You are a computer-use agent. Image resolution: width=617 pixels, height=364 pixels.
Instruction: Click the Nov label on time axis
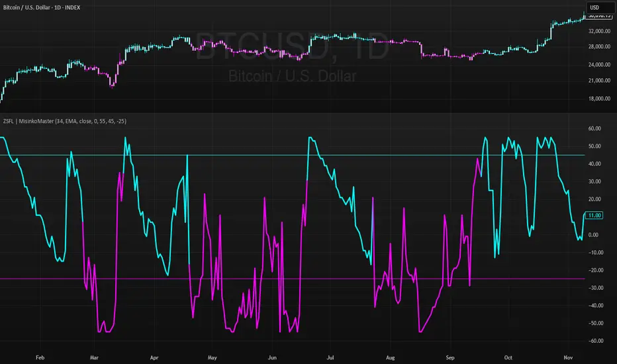(568, 357)
